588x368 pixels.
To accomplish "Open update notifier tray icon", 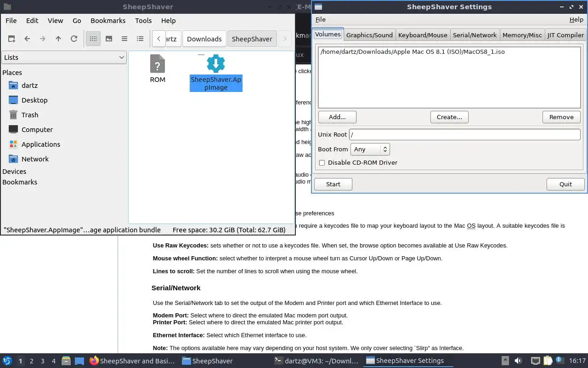I will click(x=560, y=361).
